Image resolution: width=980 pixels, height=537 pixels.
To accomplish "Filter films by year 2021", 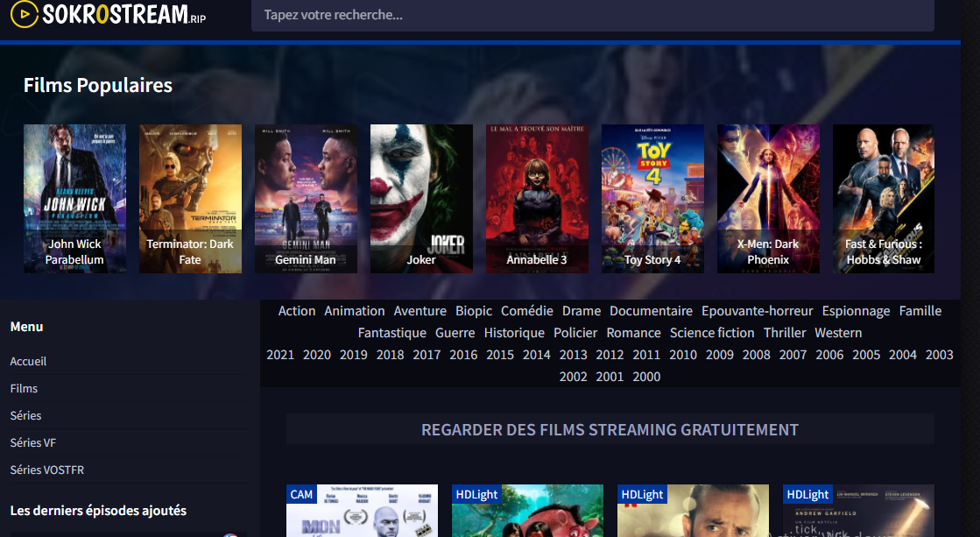I will pyautogui.click(x=280, y=355).
